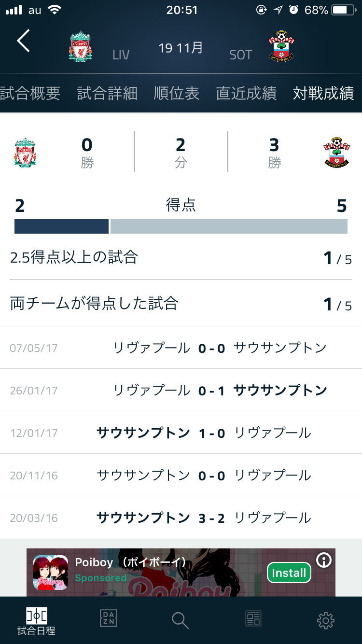The height and width of the screenshot is (644, 362).
Task: Tap the back arrow icon
Action: [23, 41]
